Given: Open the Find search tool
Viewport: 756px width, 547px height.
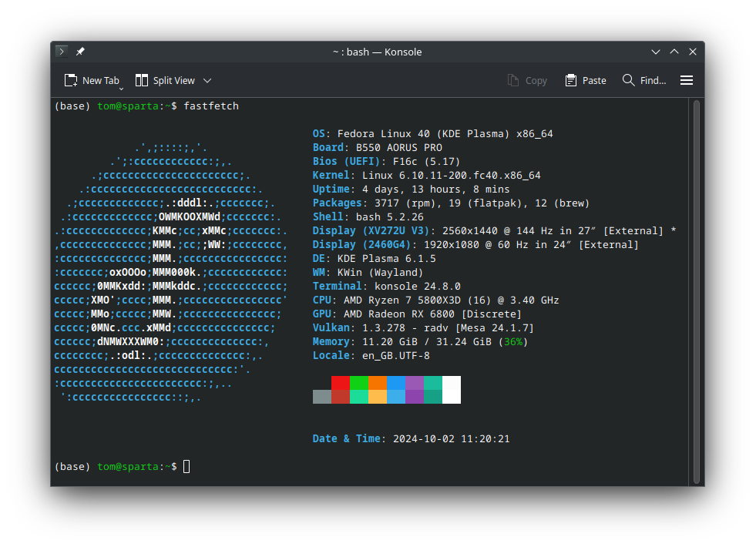Looking at the screenshot, I should (644, 80).
